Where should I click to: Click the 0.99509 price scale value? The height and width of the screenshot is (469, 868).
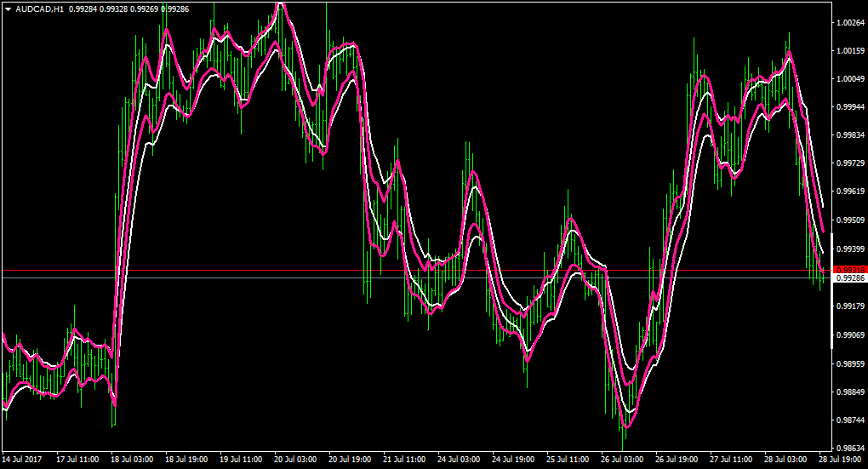tap(851, 220)
